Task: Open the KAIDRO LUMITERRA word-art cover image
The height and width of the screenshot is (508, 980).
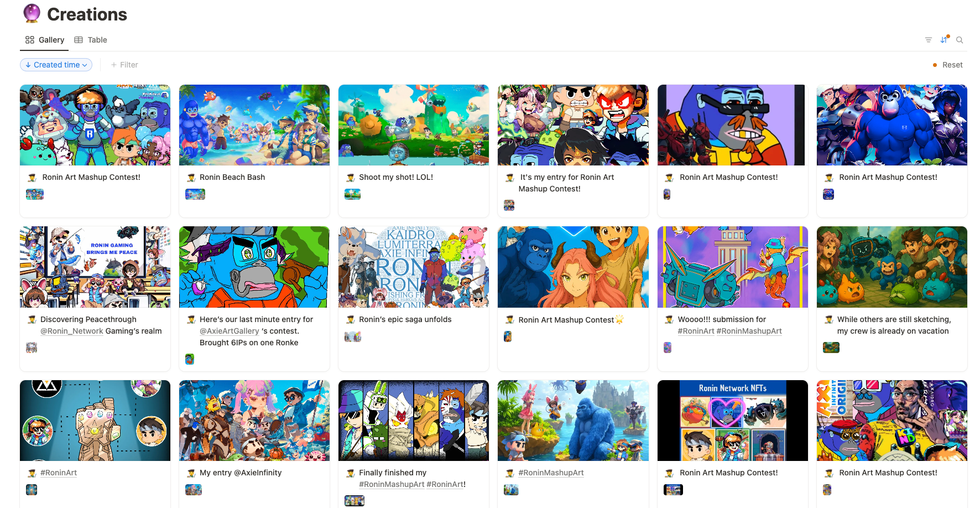Action: tap(414, 267)
